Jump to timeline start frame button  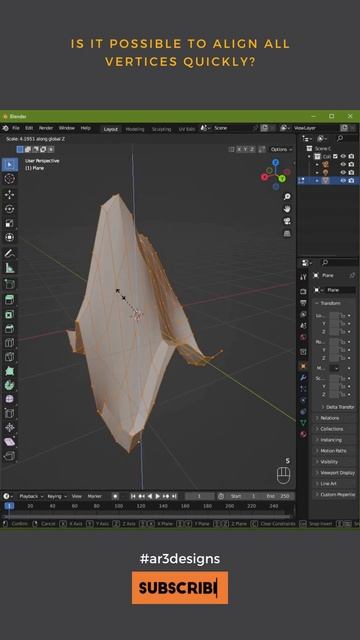tap(133, 496)
